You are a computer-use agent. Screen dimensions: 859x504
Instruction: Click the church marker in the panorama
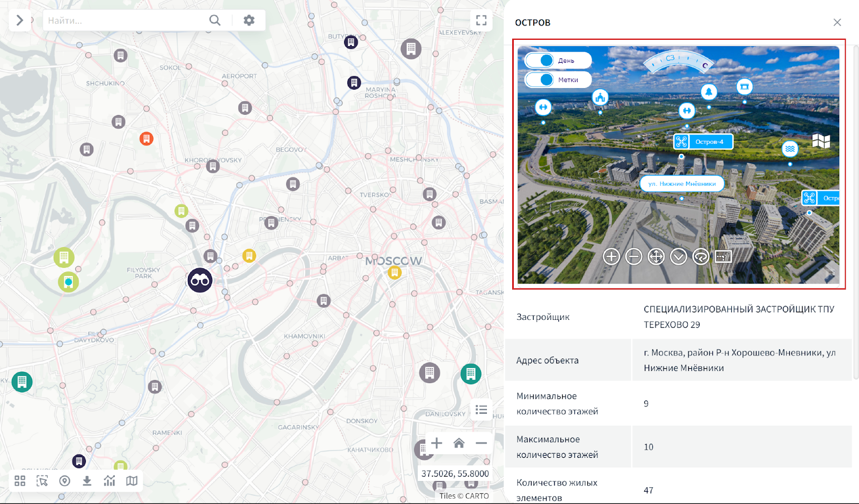click(600, 97)
